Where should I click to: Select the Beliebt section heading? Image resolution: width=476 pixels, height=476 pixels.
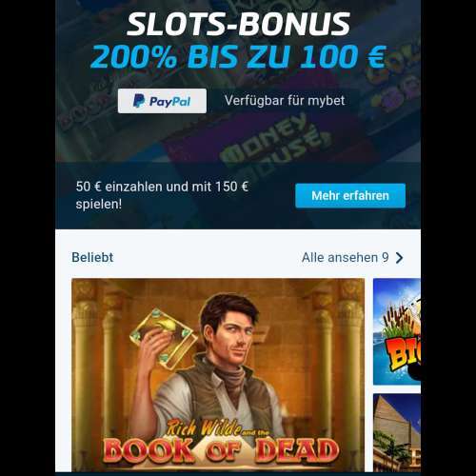point(92,257)
